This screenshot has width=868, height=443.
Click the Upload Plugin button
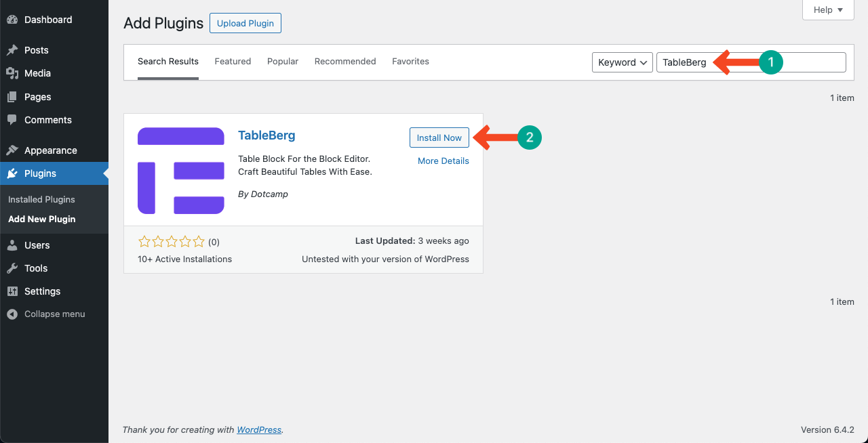(x=245, y=23)
